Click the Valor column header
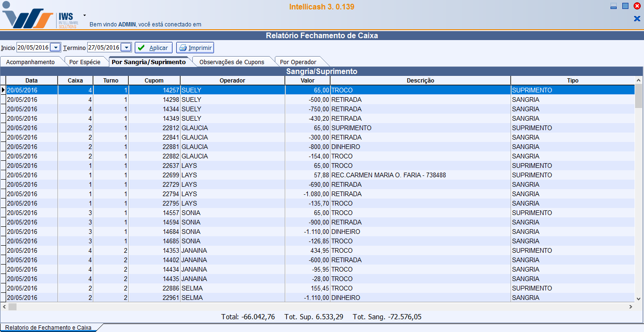Screen dimensions: 644x332 [x=307, y=81]
